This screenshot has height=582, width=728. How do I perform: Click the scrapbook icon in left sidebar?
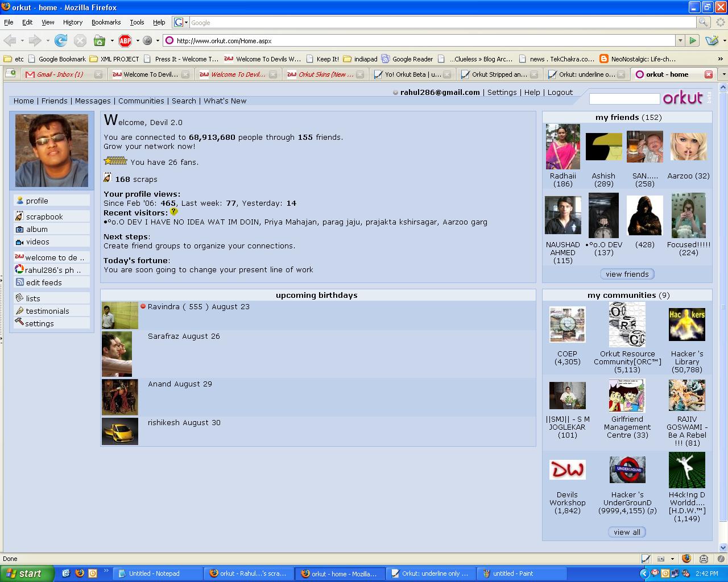pos(19,216)
